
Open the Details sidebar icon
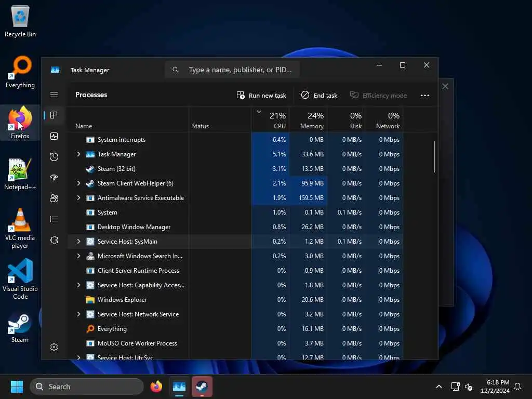point(54,219)
